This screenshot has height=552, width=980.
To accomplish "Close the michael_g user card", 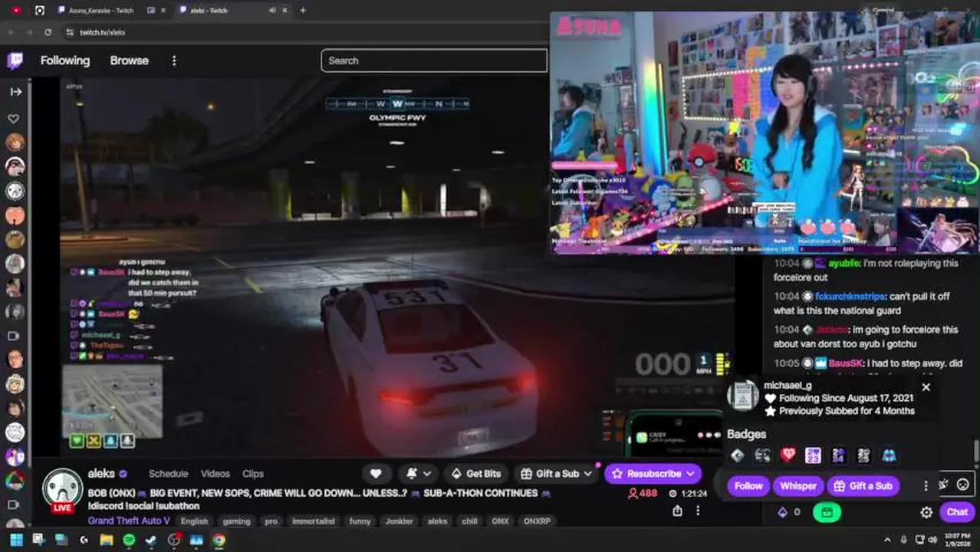I will (x=926, y=387).
